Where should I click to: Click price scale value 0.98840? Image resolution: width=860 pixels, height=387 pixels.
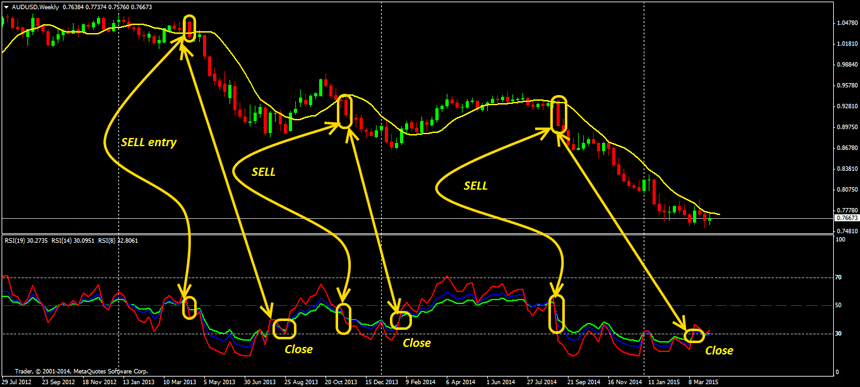[x=847, y=65]
